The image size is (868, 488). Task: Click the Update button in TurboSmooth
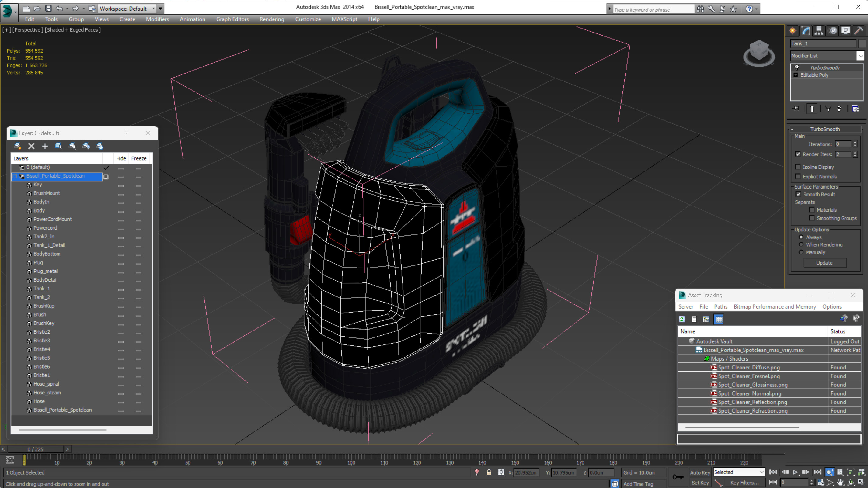(x=824, y=263)
